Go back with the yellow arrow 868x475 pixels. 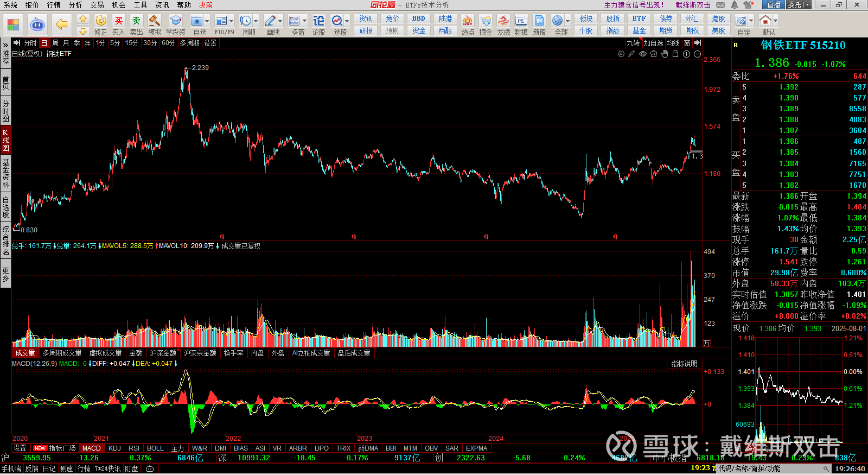[x=61, y=24]
